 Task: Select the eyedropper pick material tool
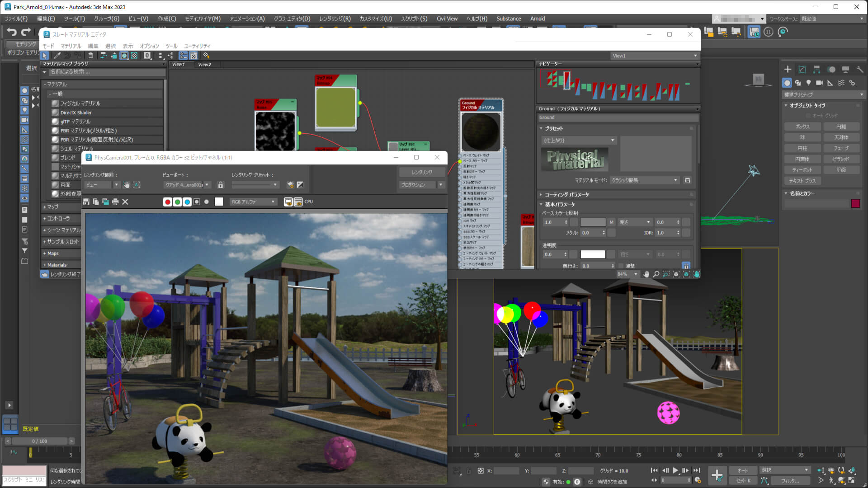click(57, 56)
